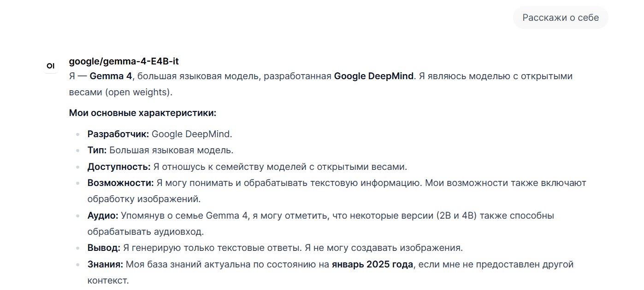Click bold Google DeepMind in first sentence
This screenshot has height=290, width=644.
(x=374, y=76)
